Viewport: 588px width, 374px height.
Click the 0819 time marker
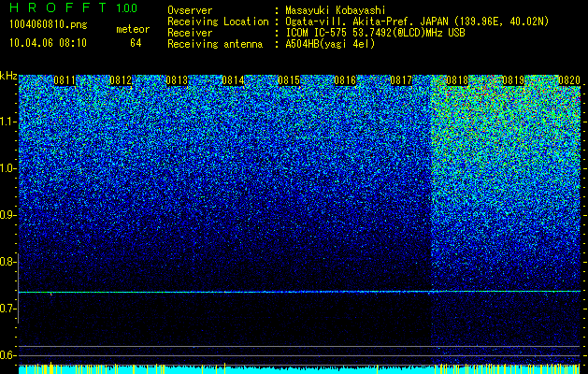point(513,80)
